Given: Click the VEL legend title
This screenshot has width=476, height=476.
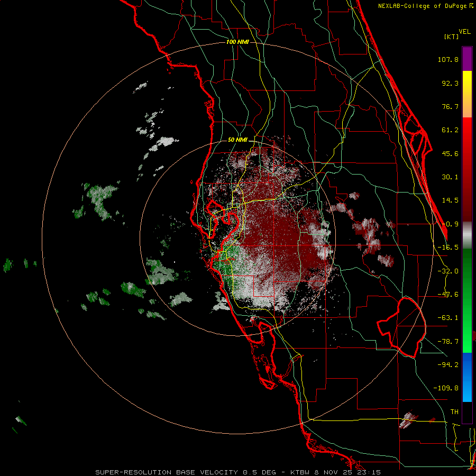Looking at the screenshot, I should point(464,32).
